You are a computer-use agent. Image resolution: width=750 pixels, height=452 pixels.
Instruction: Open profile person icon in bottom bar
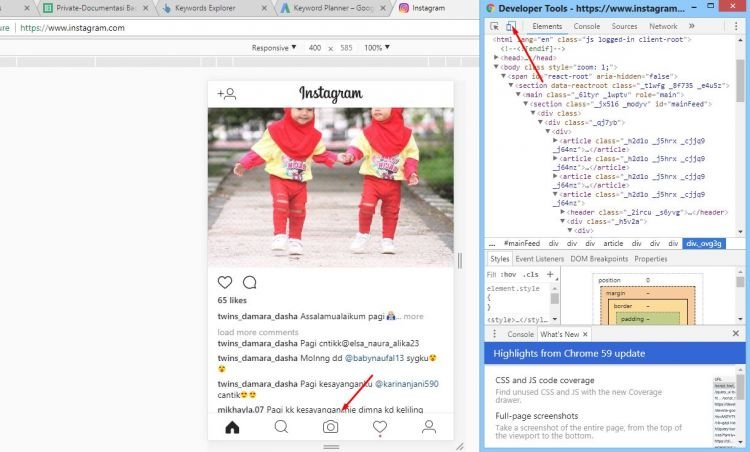click(429, 427)
